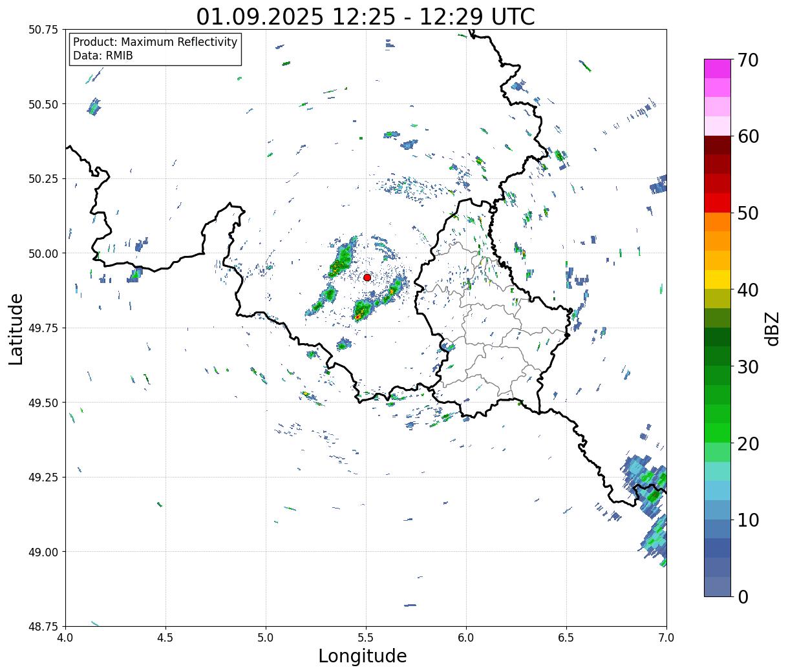Click the colorbar tick label 0
Screen dimensions: 788x672
(743, 596)
